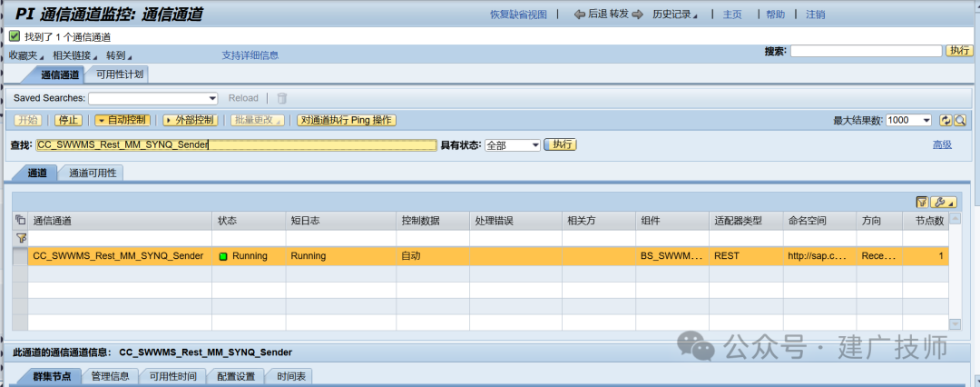Viewport: 980px width, 387px height.
Task: Click the 适配器类型 column header
Action: coord(746,221)
